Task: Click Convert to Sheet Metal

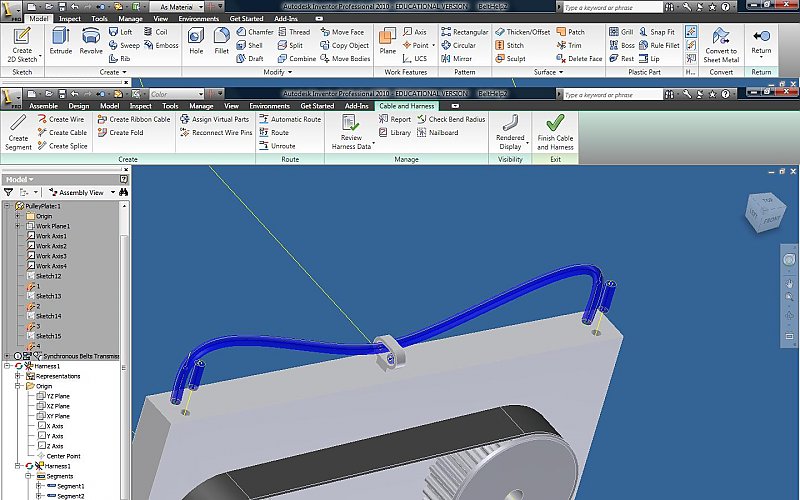Action: pyautogui.click(x=721, y=45)
